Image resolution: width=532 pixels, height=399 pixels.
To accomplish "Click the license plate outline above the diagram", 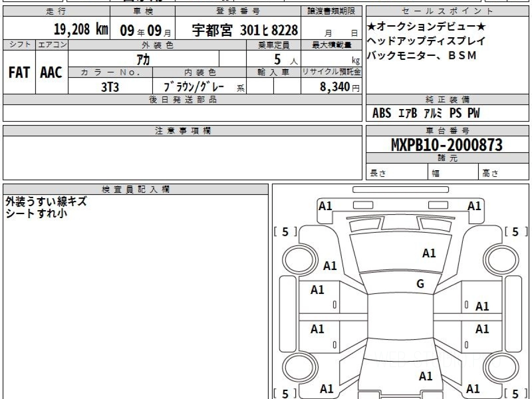I will (x=400, y=189).
